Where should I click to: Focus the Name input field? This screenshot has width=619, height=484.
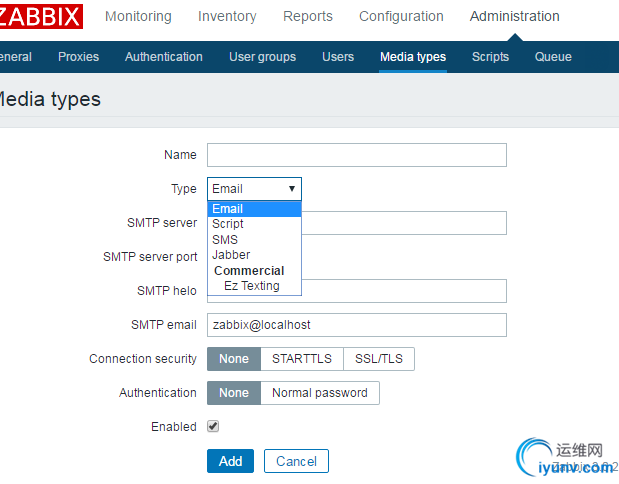(357, 155)
